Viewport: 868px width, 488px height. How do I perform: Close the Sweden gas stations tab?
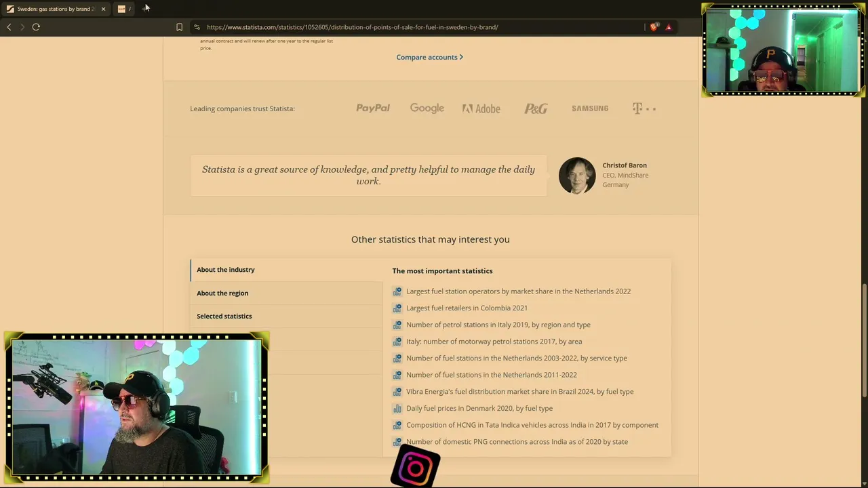(x=103, y=9)
